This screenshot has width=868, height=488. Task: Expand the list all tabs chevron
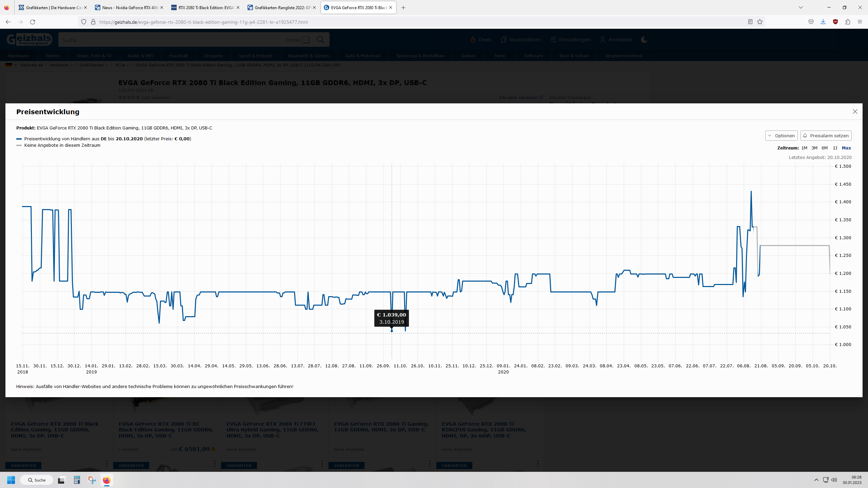point(801,7)
